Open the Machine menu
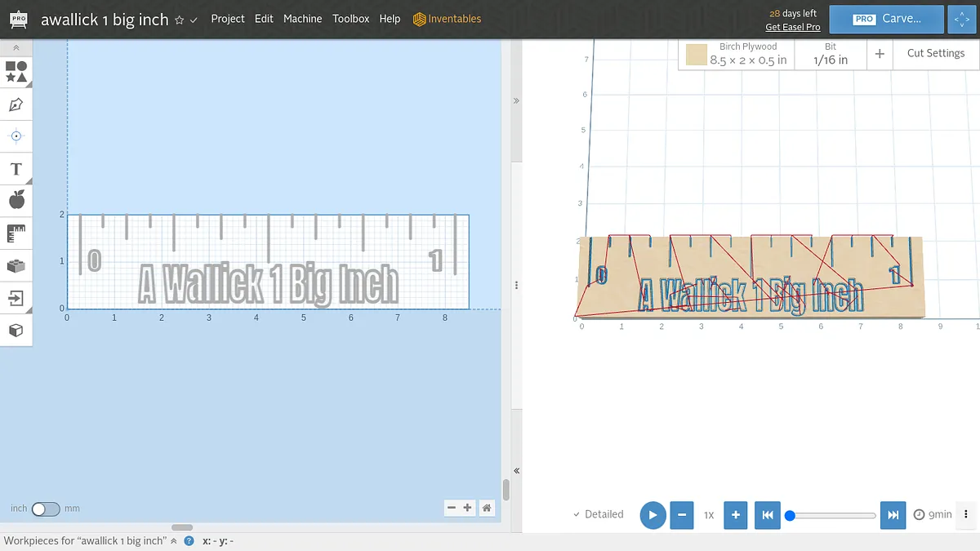This screenshot has height=551, width=980. [302, 19]
